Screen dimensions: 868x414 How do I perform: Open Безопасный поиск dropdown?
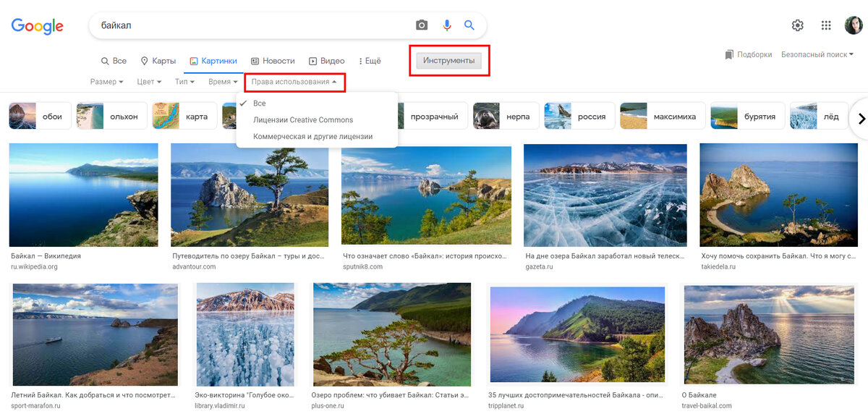(817, 54)
